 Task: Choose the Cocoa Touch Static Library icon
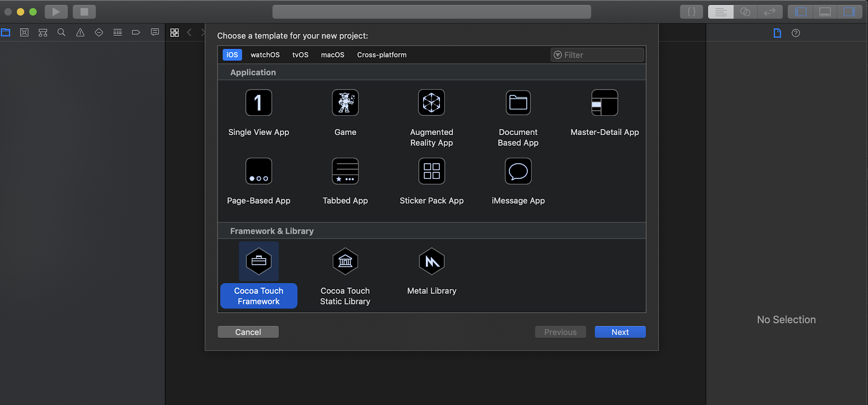click(x=345, y=261)
